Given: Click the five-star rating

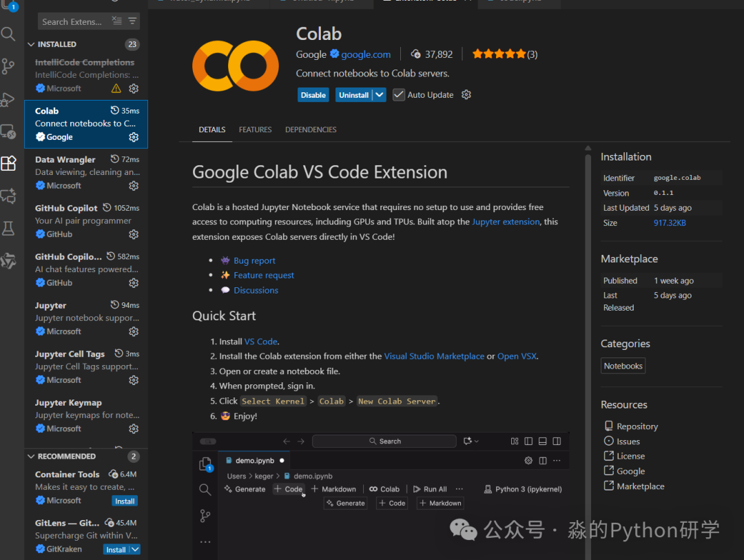Looking at the screenshot, I should point(499,54).
